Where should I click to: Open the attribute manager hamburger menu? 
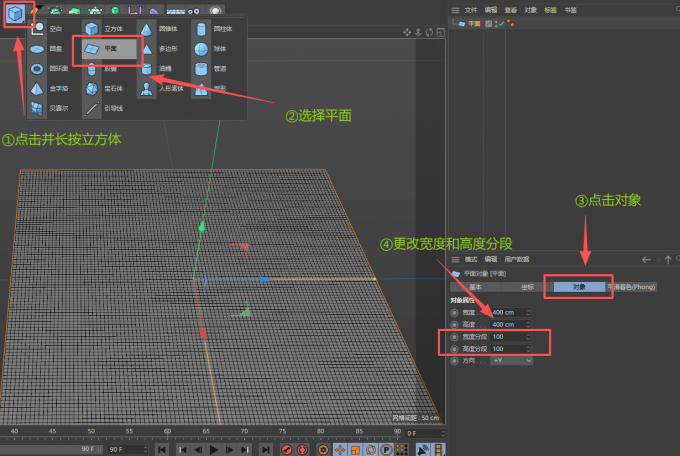click(454, 259)
